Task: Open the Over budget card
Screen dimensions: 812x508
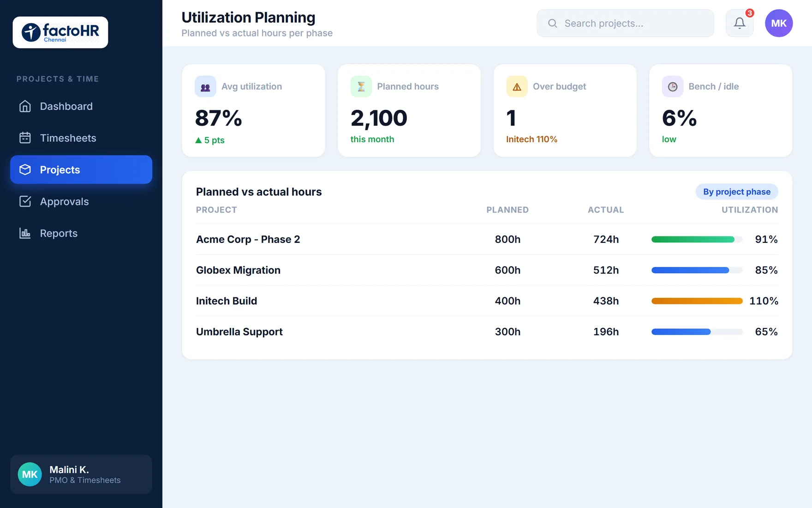Action: click(565, 110)
